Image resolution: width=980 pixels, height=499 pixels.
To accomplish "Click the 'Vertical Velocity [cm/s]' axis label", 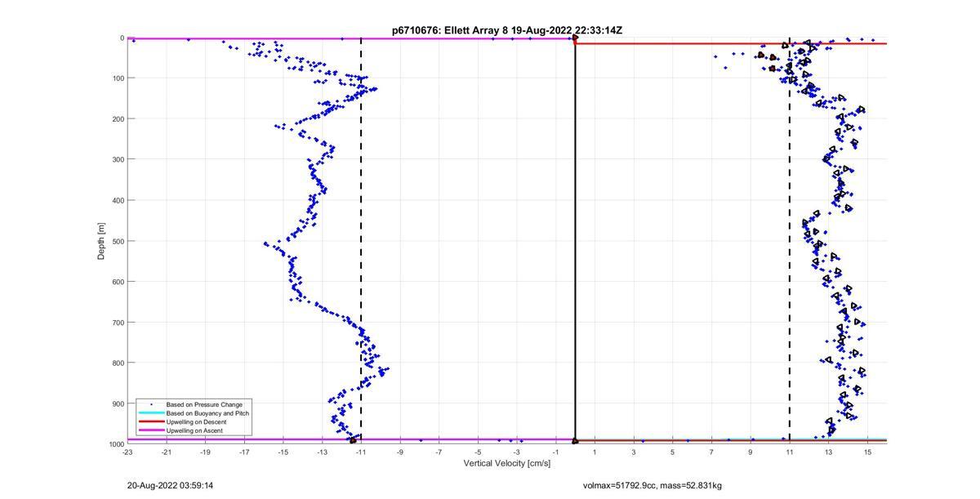I will click(x=507, y=463).
